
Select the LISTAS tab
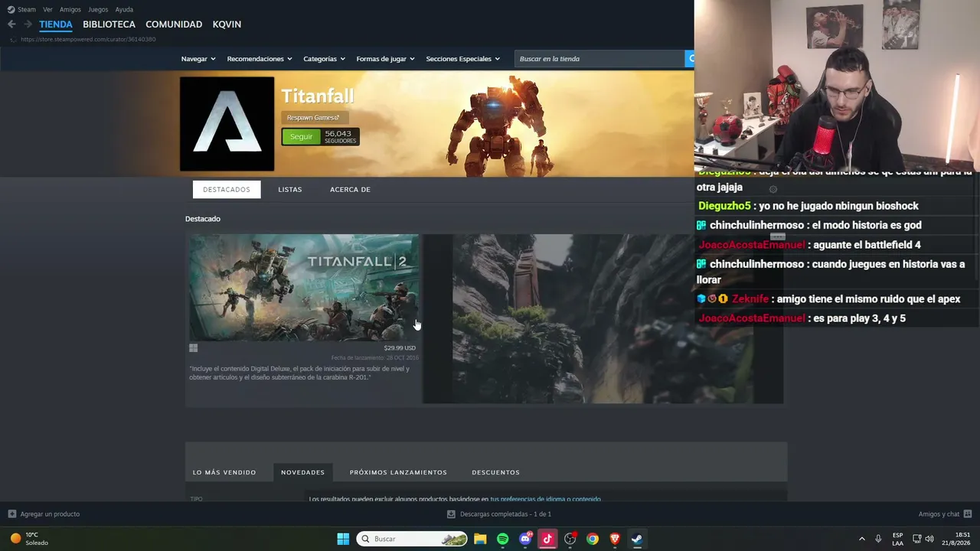point(290,190)
